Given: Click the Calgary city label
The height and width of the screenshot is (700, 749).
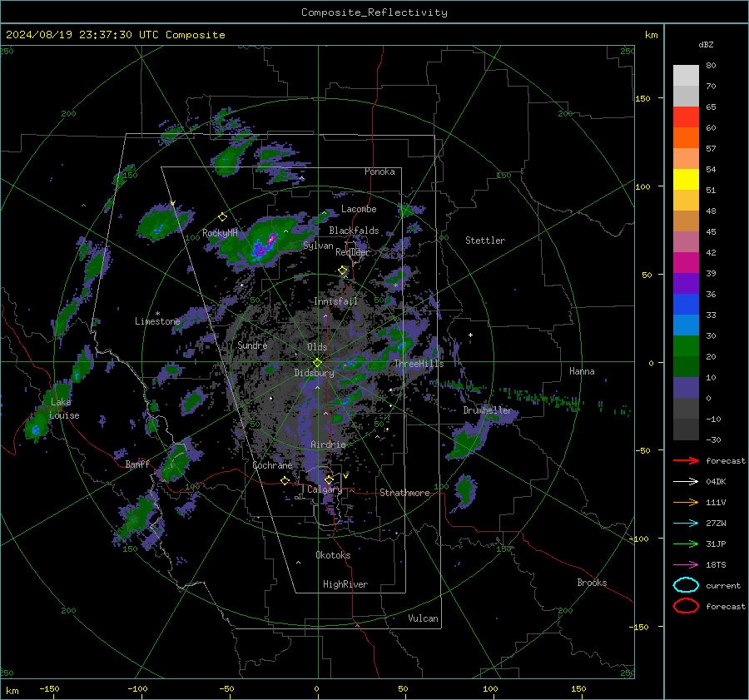Looking at the screenshot, I should click(x=325, y=489).
